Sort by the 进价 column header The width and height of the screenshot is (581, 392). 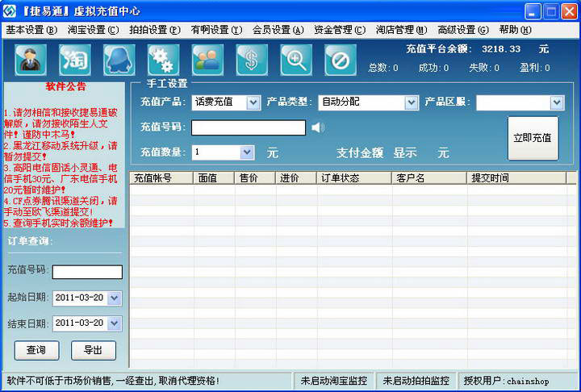pyautogui.click(x=296, y=178)
